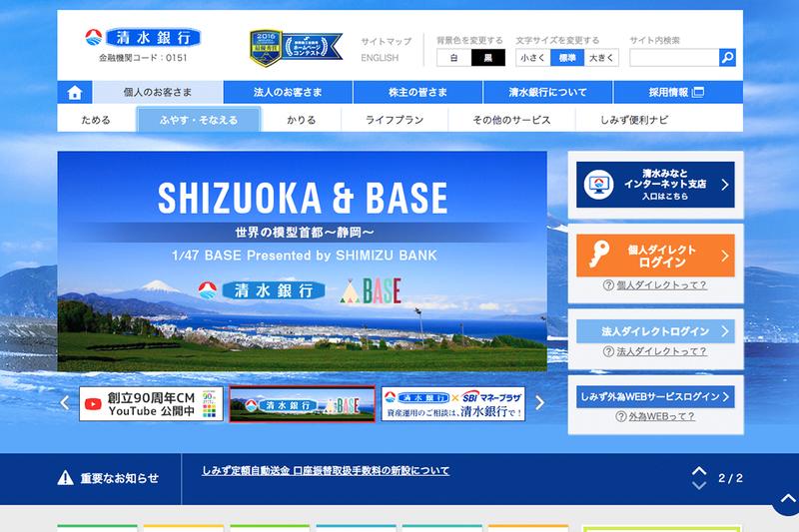
Task: Click the key icon on 個人ダイレクトログイン
Action: 599,255
